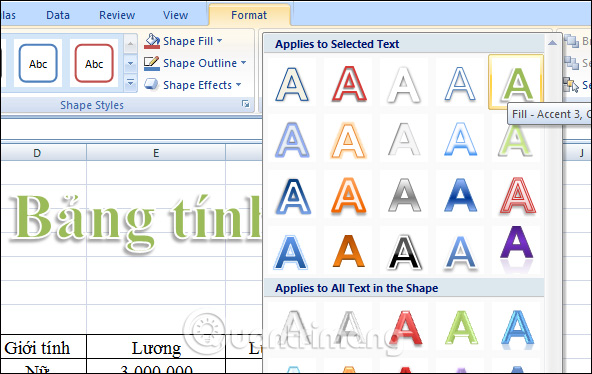Apply the red-outlined Abc shape style
Image resolution: width=592 pixels, height=374 pixels.
coord(94,63)
